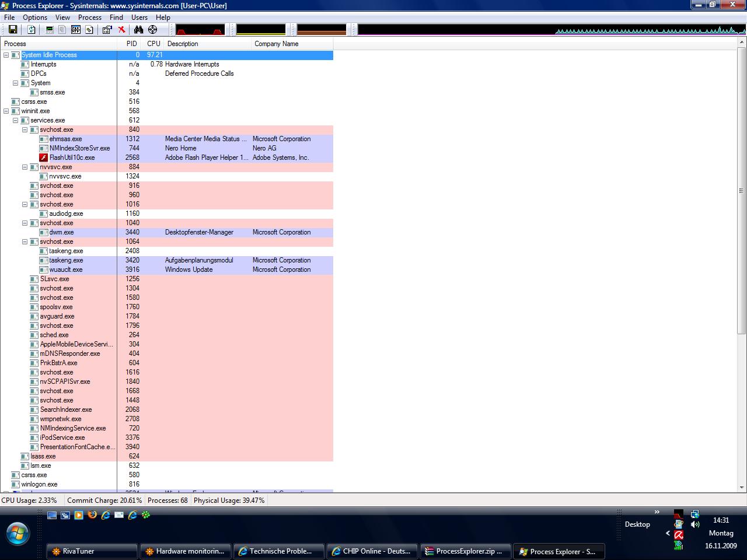The image size is (747, 560).
Task: Click the volume speaker tray icon
Action: pos(694,524)
